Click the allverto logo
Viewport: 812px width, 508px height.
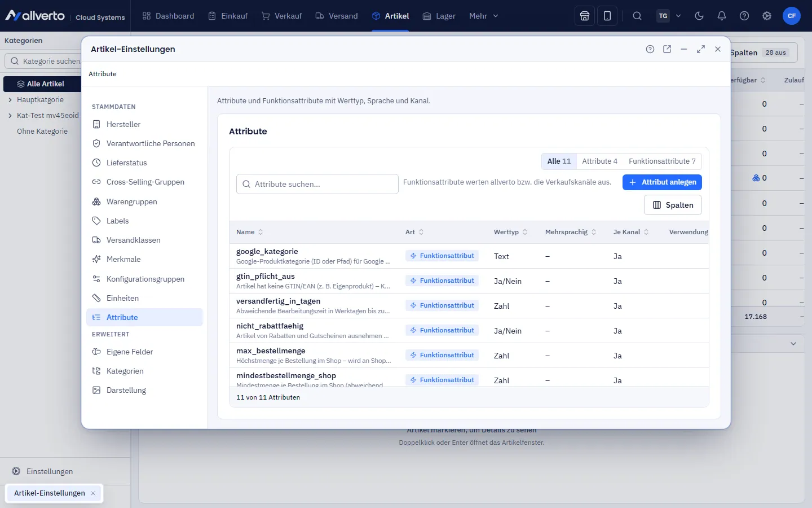[x=35, y=16]
